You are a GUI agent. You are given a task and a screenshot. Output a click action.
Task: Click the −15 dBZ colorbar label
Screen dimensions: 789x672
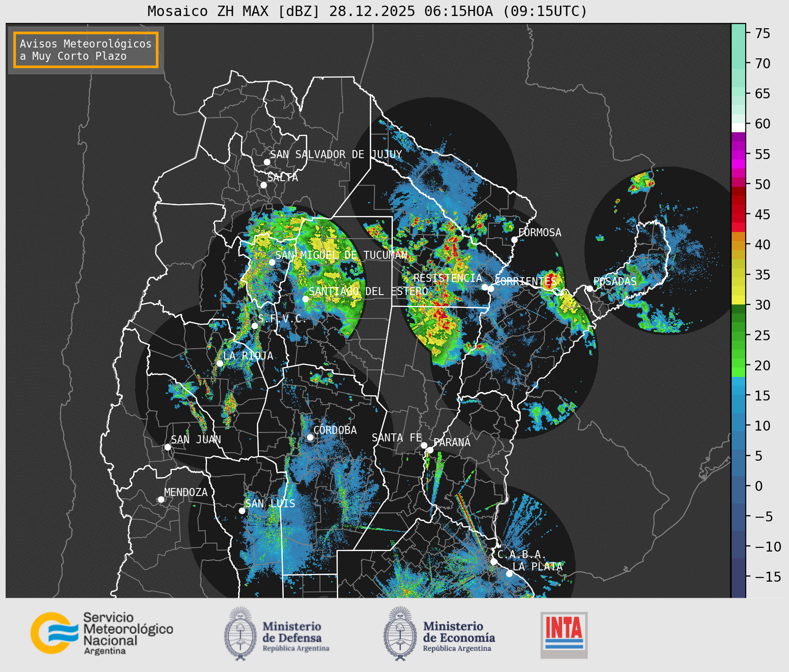point(767,576)
